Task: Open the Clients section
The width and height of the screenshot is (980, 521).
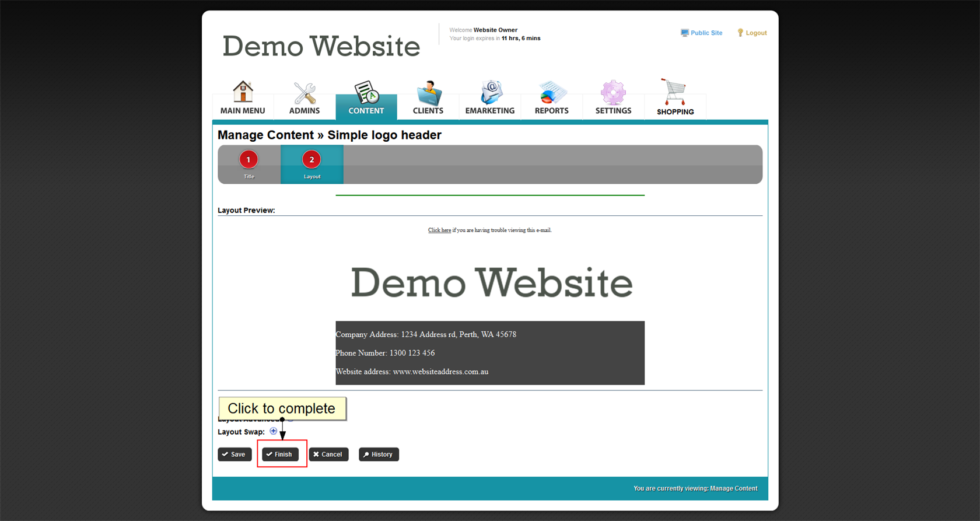Action: (428, 98)
